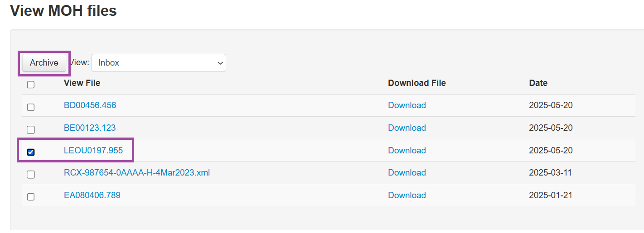Image resolution: width=644 pixels, height=233 pixels.
Task: View the file BE00123.123
Action: click(x=90, y=128)
